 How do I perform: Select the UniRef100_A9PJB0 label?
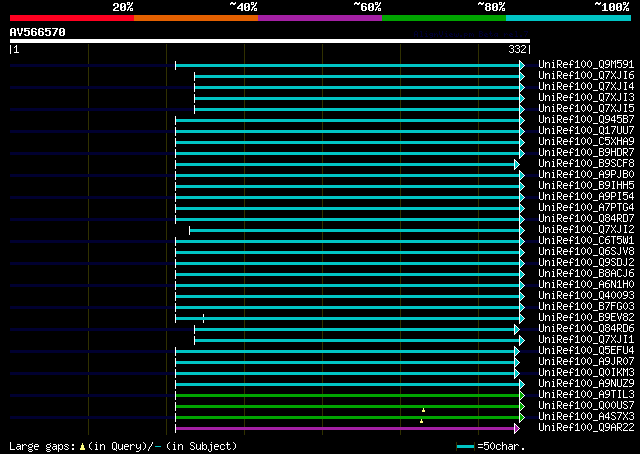pyautogui.click(x=586, y=174)
